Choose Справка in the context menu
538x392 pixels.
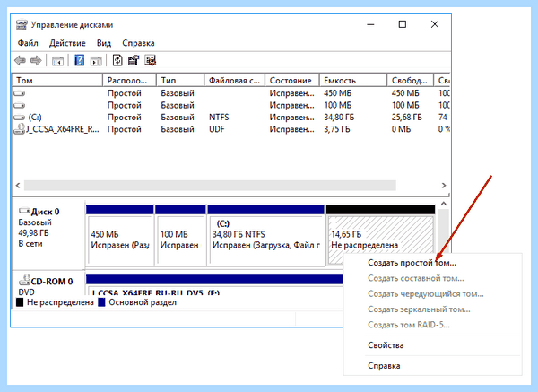coord(384,366)
